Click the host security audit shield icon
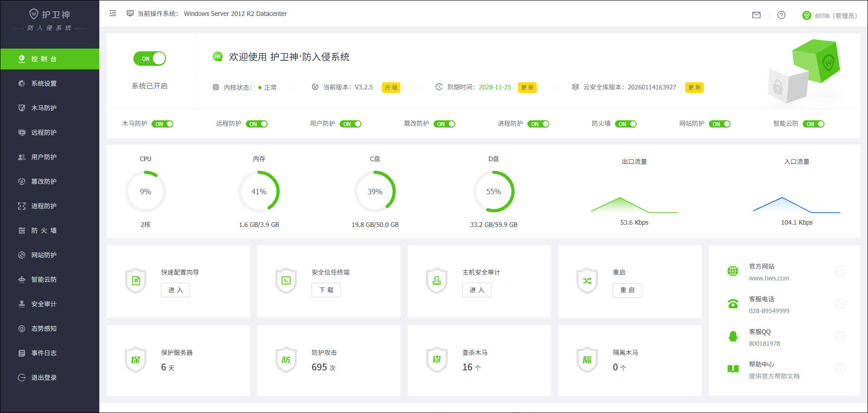This screenshot has width=868, height=413. pyautogui.click(x=437, y=281)
